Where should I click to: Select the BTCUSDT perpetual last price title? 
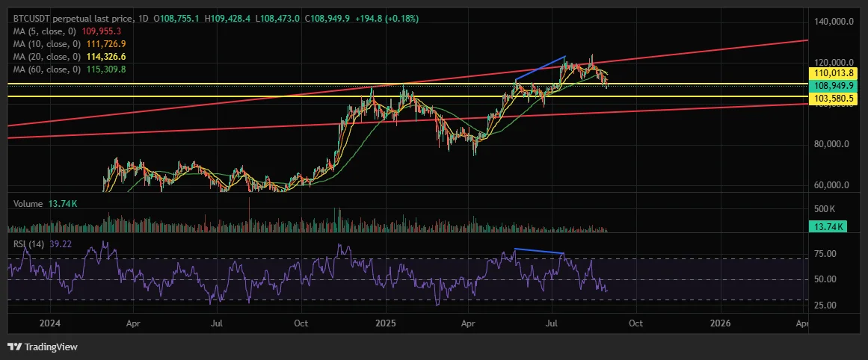[x=73, y=18]
